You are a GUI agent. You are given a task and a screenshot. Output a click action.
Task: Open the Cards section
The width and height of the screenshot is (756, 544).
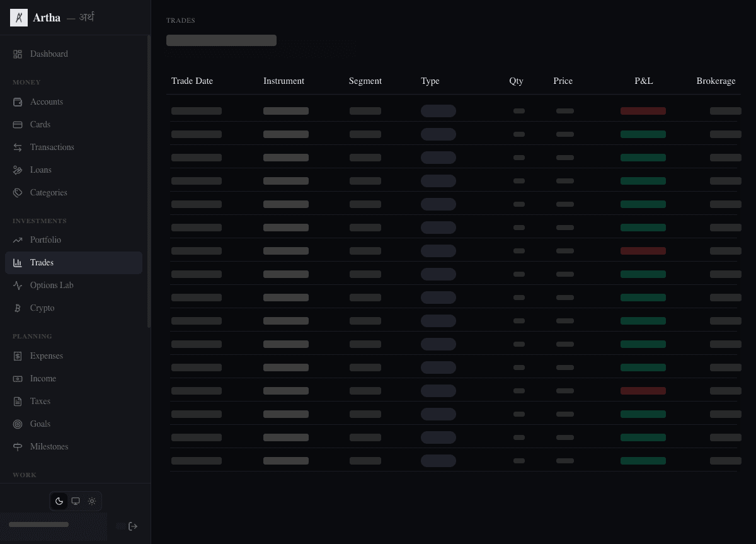[x=74, y=125]
